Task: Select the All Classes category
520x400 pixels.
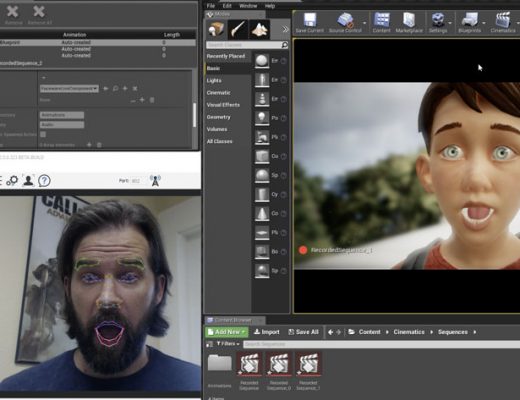Action: tap(228, 141)
